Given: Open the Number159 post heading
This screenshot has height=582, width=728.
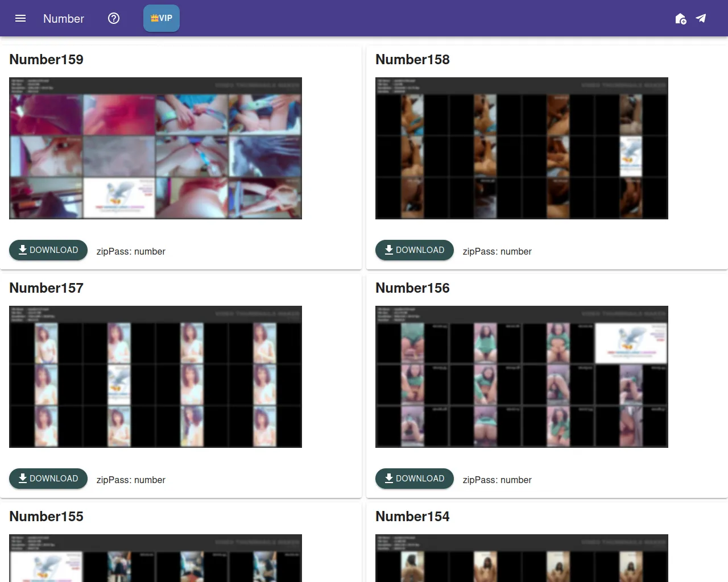Looking at the screenshot, I should pos(46,59).
